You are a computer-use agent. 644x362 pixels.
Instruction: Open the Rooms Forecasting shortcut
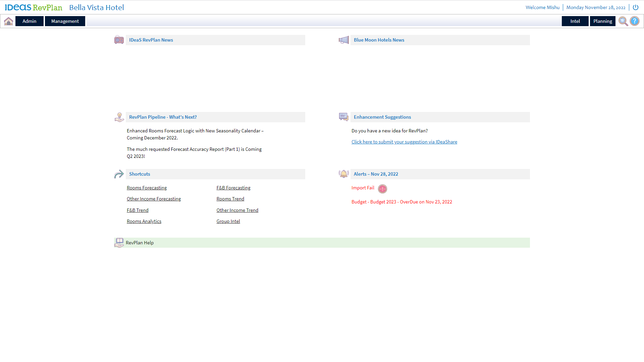pyautogui.click(x=147, y=188)
